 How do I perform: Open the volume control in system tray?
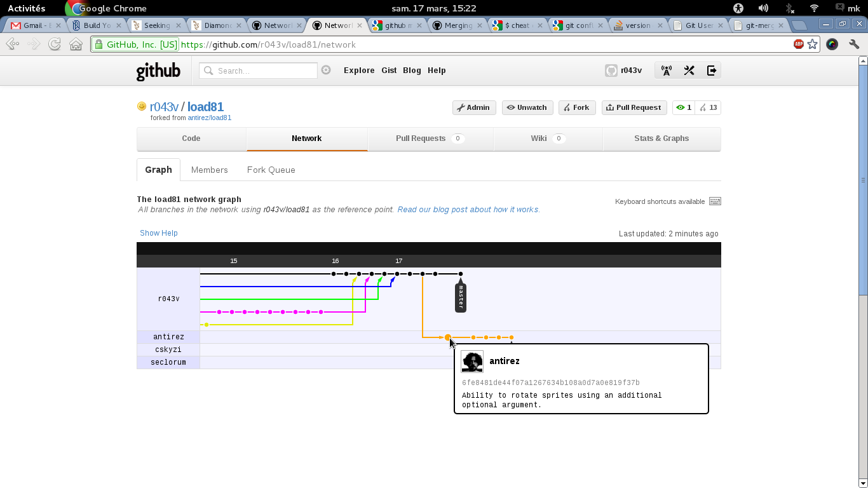pos(763,8)
